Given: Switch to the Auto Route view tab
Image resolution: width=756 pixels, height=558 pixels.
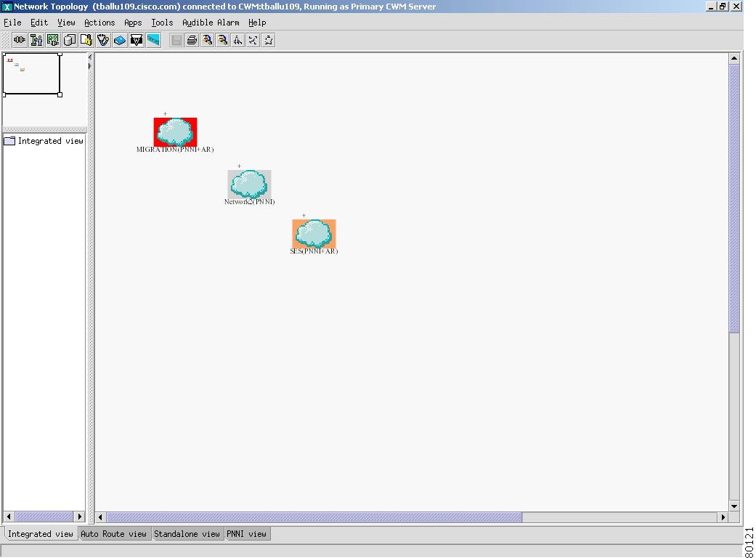Looking at the screenshot, I should (114, 534).
